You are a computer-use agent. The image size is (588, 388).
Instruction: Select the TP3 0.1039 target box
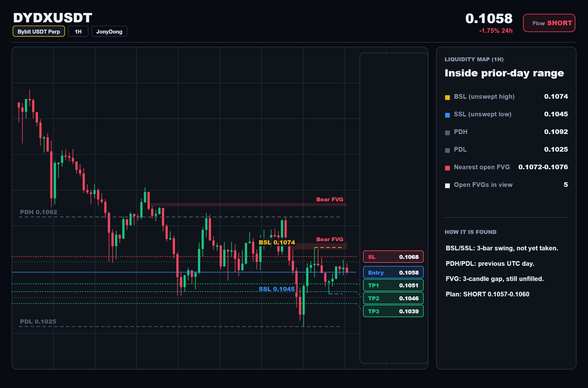coord(393,311)
